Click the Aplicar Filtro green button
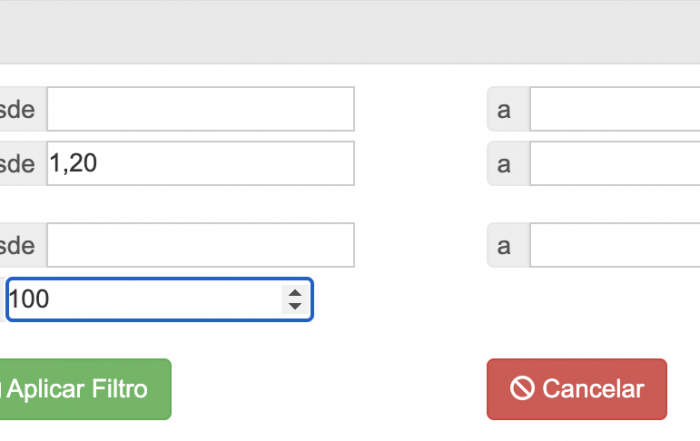This screenshot has height=441, width=700. 85,389
